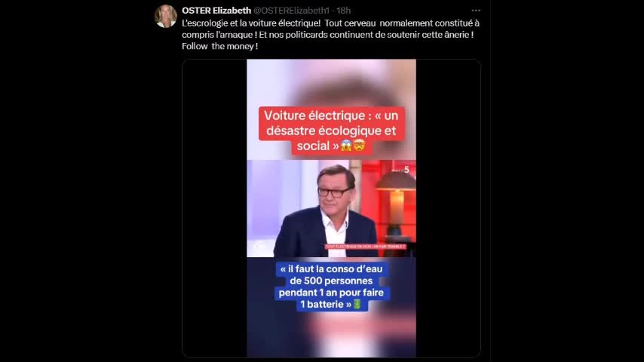Click the red 'Voiture électrique' caption overlay
This screenshot has height=362, width=644.
332,130
